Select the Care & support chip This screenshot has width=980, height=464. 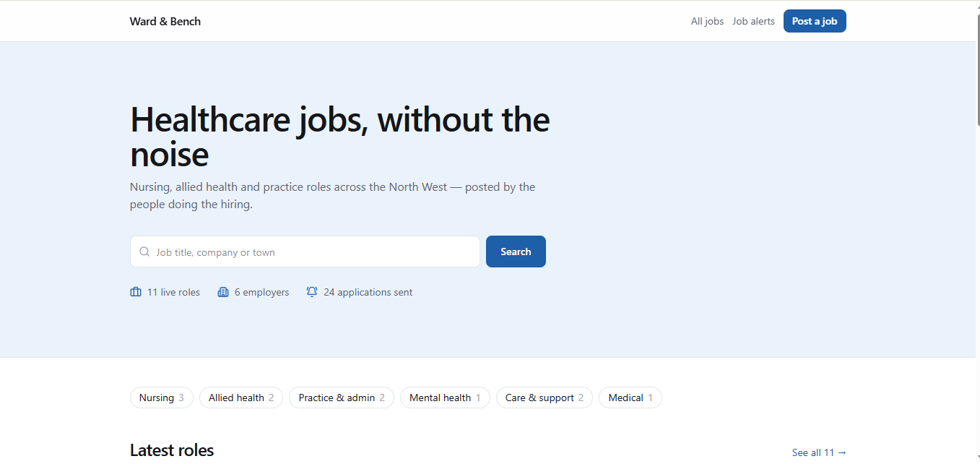[545, 398]
